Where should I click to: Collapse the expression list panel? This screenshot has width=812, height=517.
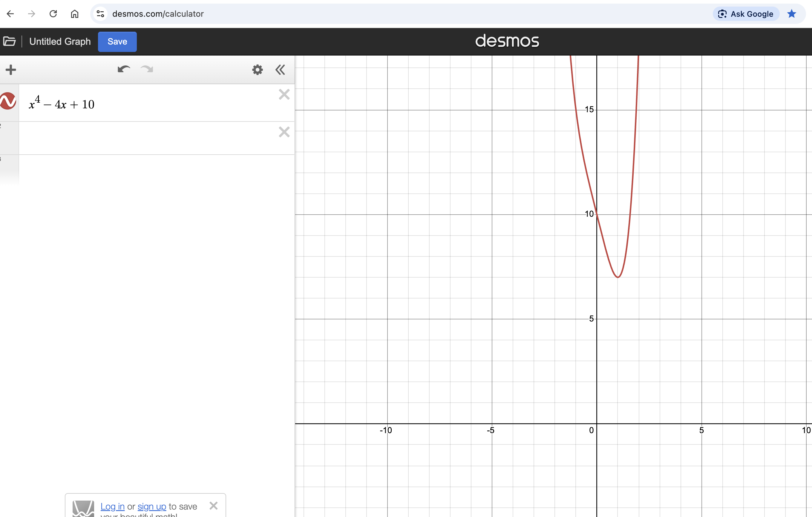pos(280,70)
